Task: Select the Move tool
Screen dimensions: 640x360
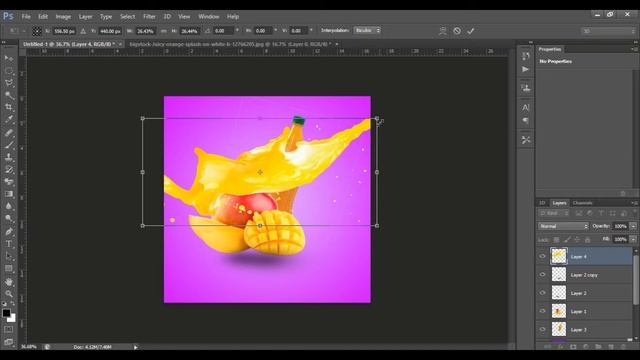Action: tap(9, 58)
